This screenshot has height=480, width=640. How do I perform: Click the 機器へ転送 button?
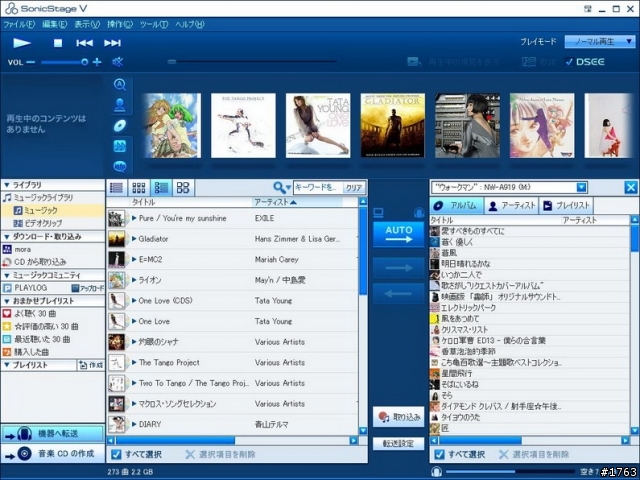pos(53,433)
